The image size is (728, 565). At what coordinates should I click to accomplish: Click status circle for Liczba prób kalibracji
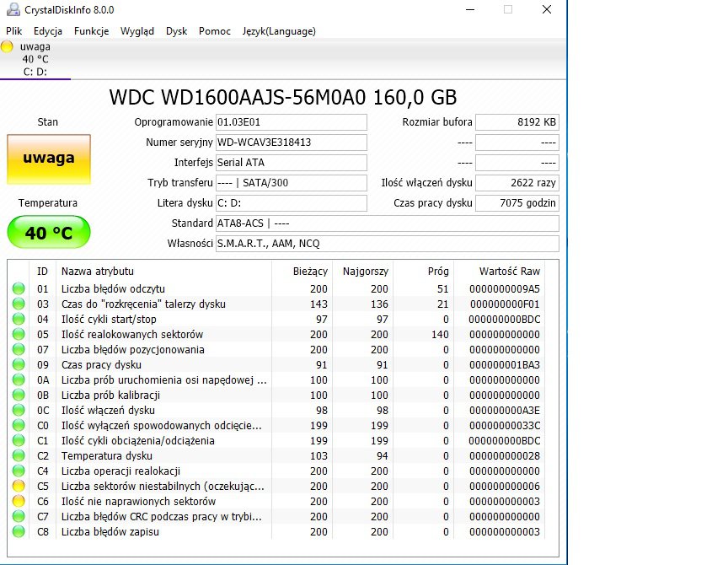click(19, 395)
